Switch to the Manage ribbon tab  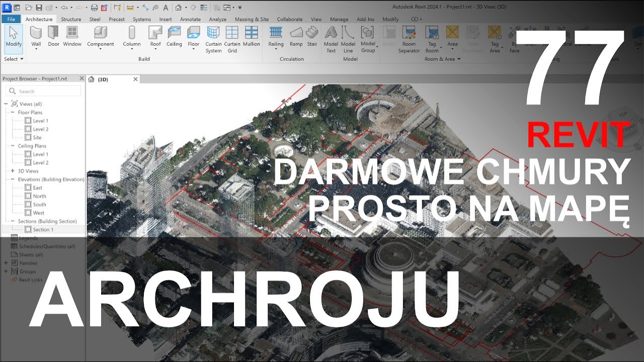point(339,19)
